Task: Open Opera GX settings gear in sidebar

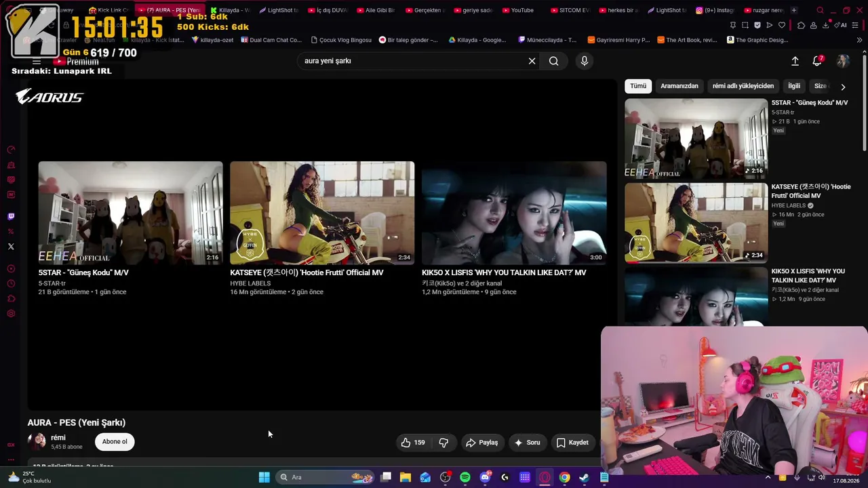Action: coord(11,314)
